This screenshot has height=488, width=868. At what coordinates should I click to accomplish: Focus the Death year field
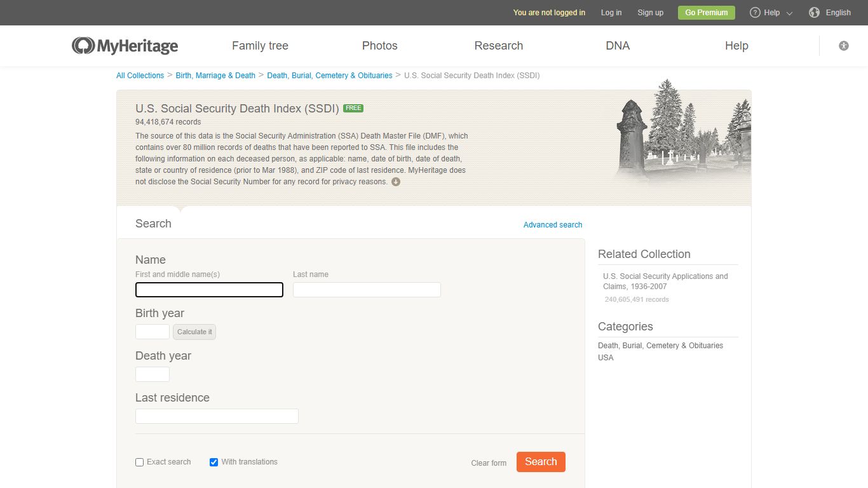click(x=153, y=374)
